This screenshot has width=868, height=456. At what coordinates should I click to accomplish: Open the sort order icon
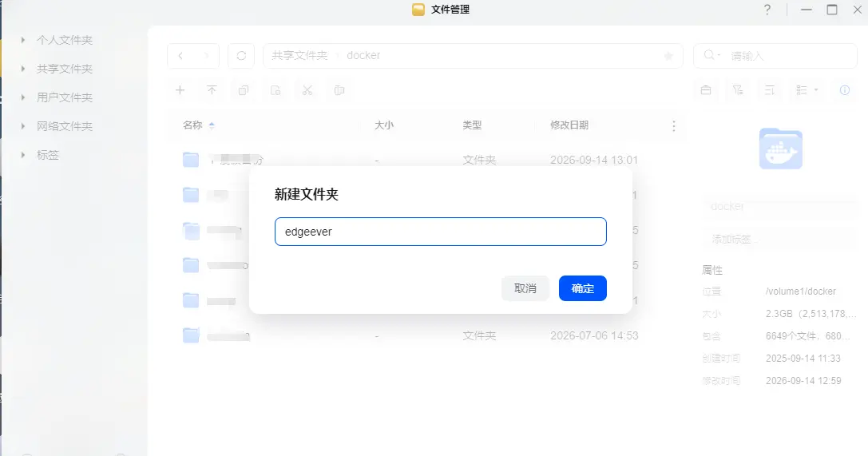pyautogui.click(x=770, y=90)
